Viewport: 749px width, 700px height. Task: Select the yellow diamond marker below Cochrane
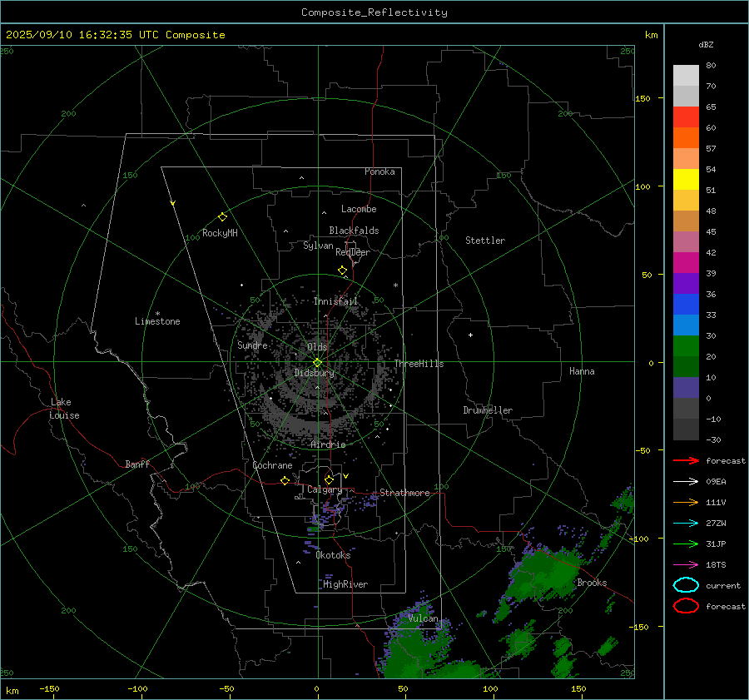285,480
